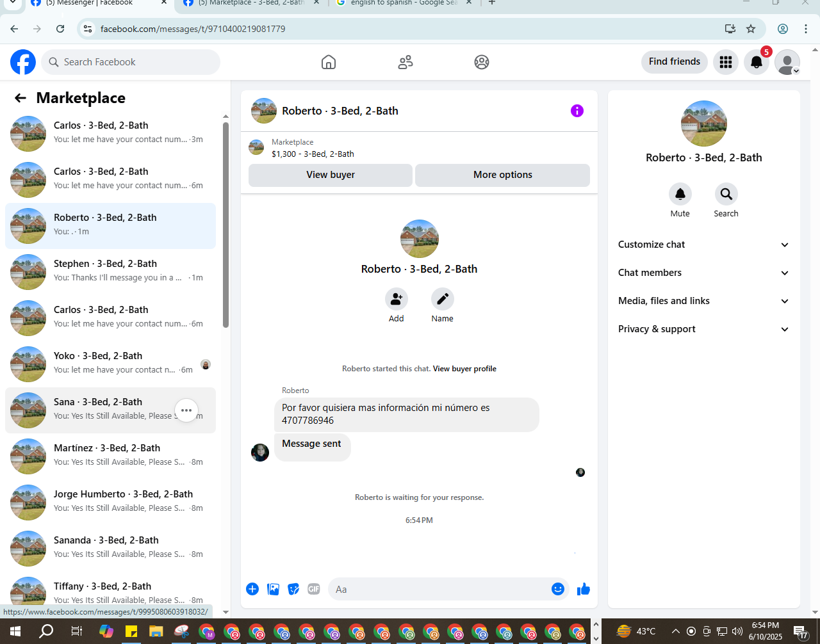This screenshot has width=820, height=644.
Task: Switch to the english to spanish Google tab
Action: point(404,4)
